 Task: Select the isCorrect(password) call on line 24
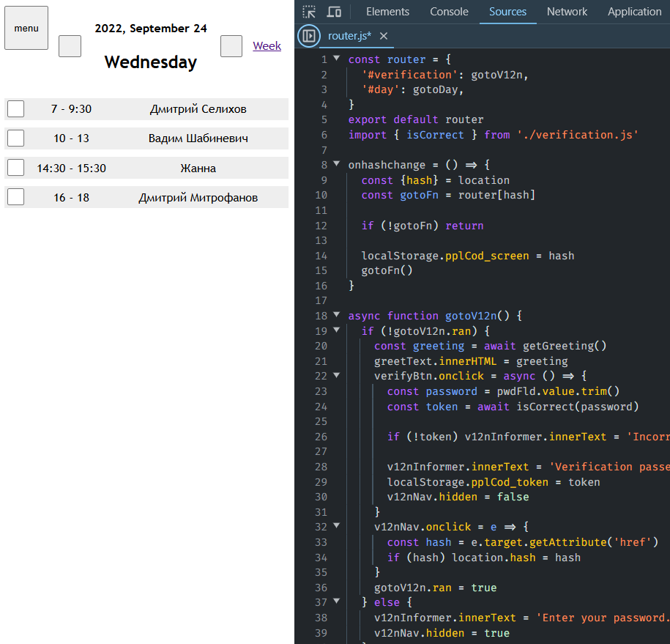click(578, 407)
